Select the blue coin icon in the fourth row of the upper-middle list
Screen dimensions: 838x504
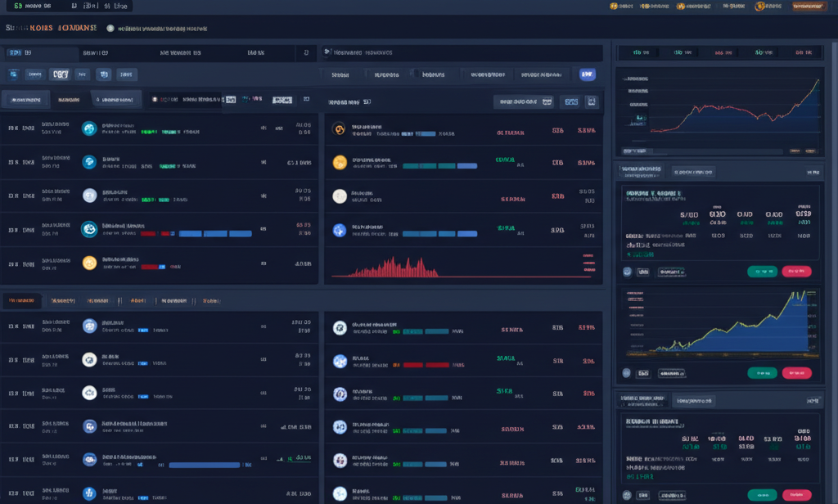(340, 231)
